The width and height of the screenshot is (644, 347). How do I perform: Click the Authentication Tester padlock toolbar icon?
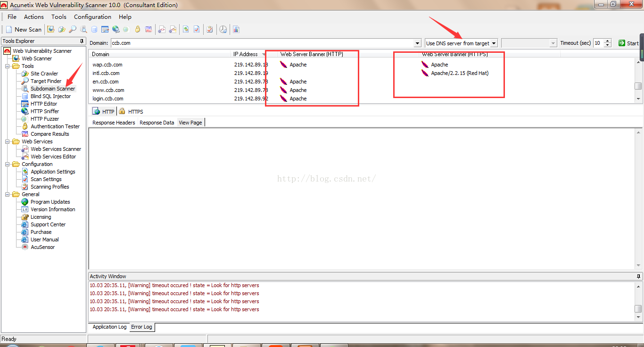click(138, 29)
